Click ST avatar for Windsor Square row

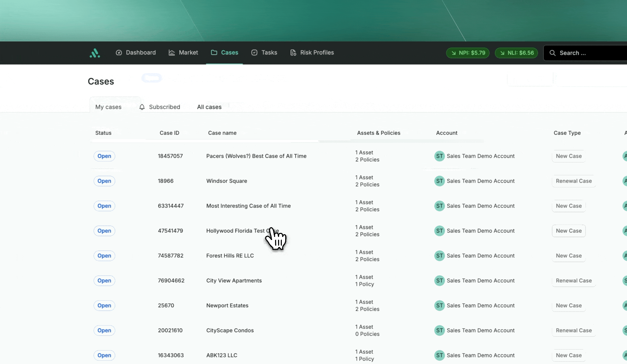pyautogui.click(x=439, y=181)
